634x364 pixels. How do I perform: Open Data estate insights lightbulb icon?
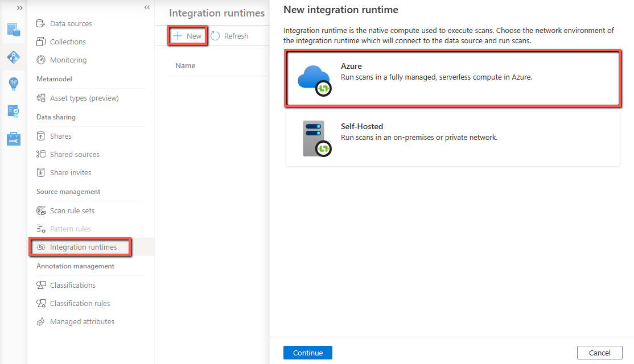click(14, 84)
